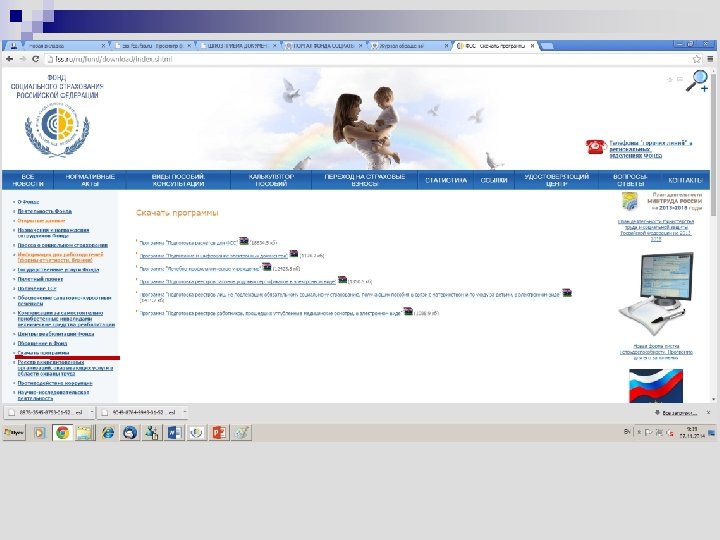Open 'Контакты' menu item

(686, 180)
